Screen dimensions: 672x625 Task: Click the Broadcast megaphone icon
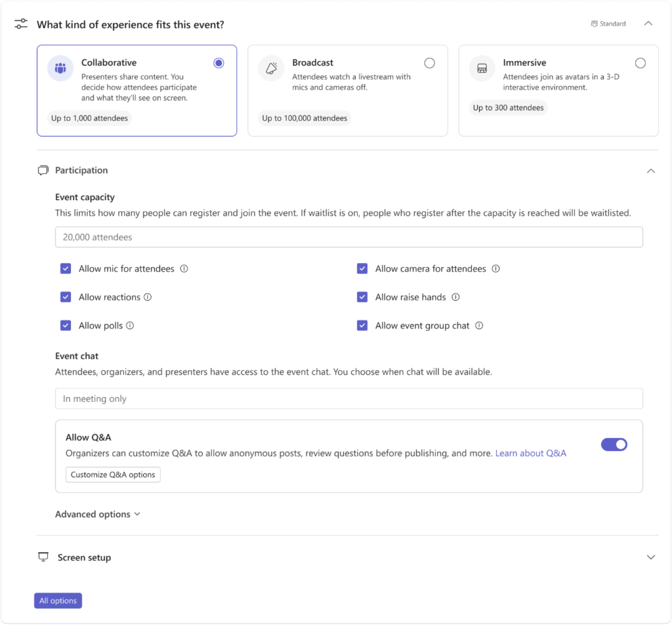pos(271,68)
